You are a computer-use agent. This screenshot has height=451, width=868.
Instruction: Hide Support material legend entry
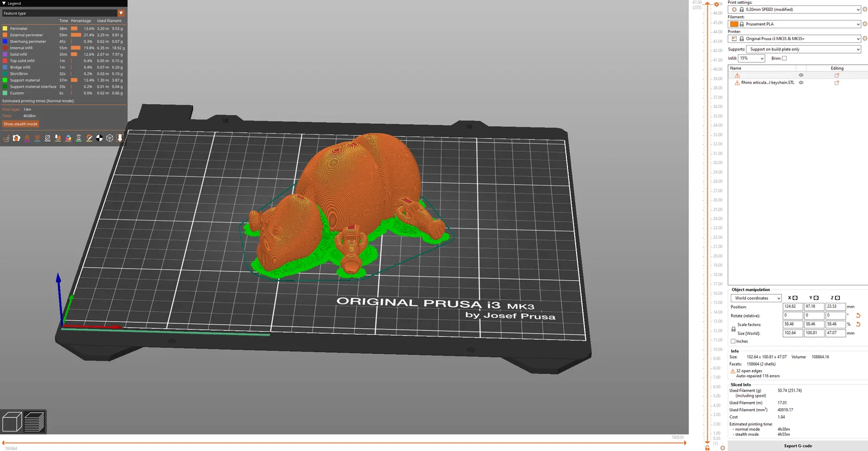[63, 80]
